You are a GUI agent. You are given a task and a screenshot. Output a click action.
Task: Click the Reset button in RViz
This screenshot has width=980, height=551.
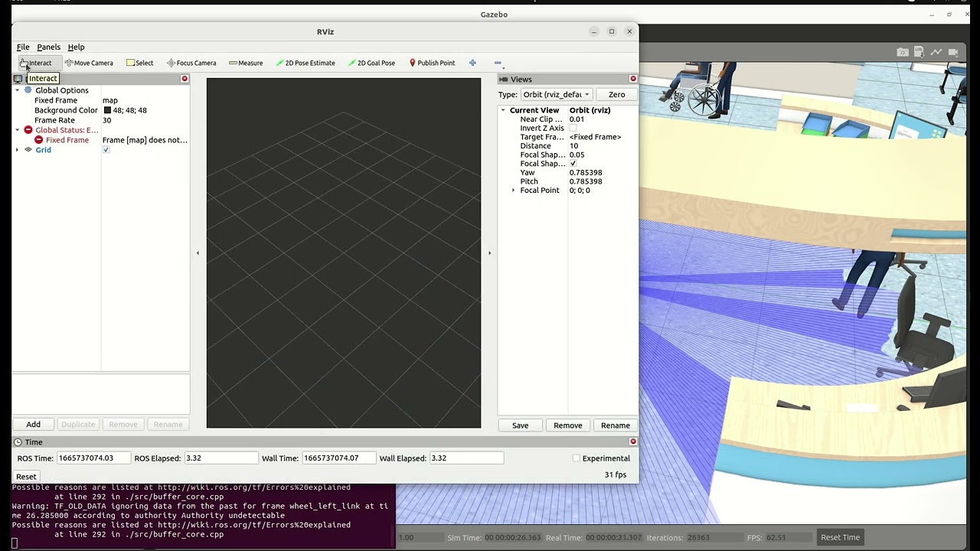click(x=26, y=477)
